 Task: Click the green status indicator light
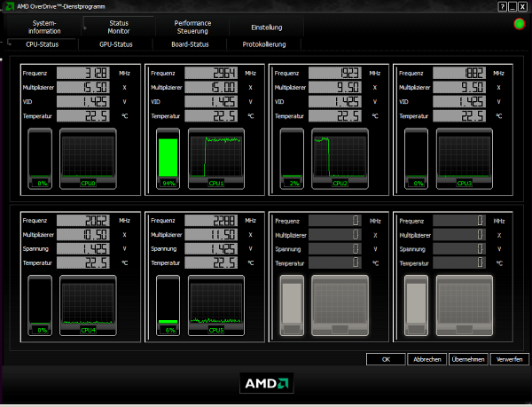pyautogui.click(x=519, y=22)
